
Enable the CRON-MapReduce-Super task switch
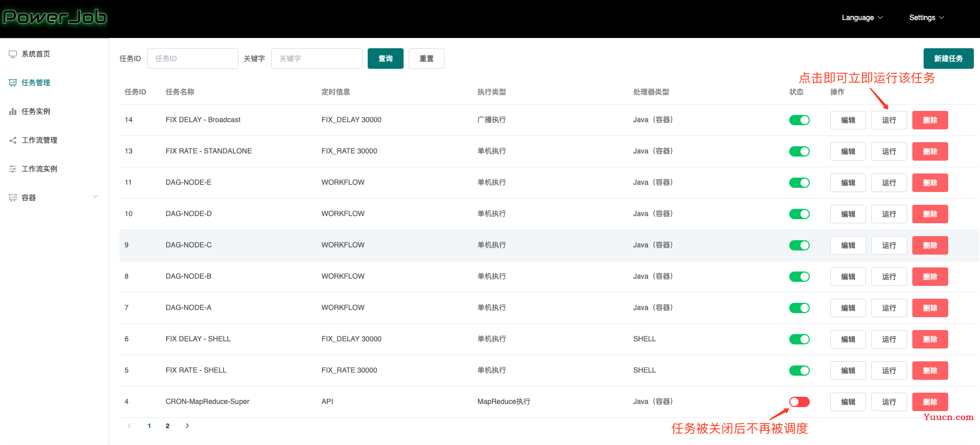(x=799, y=402)
